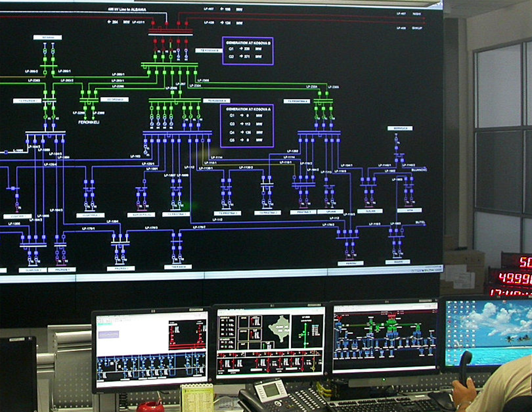Click green breaker below LP-293/2 at TS Prizren 2
The height and width of the screenshot is (412, 532).
click(53, 93)
